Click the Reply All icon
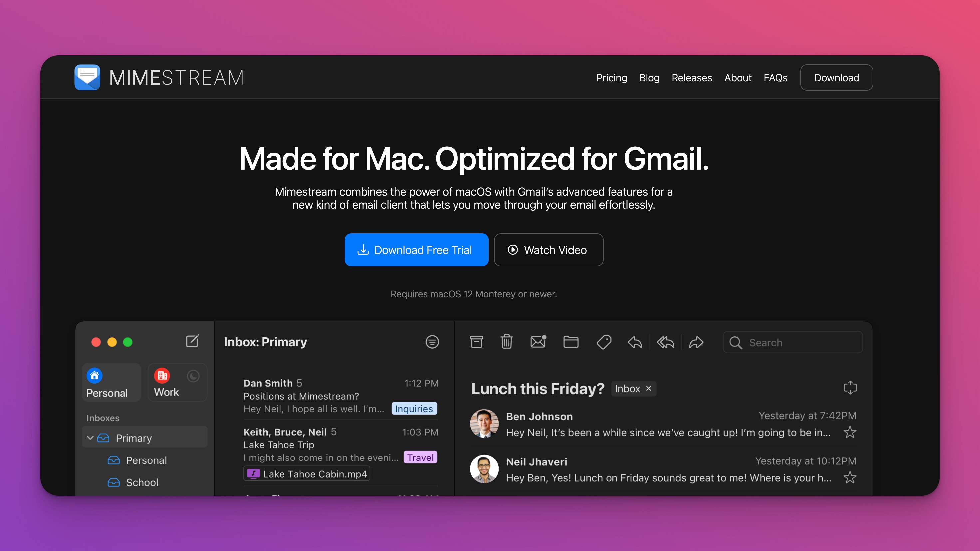 coord(666,342)
